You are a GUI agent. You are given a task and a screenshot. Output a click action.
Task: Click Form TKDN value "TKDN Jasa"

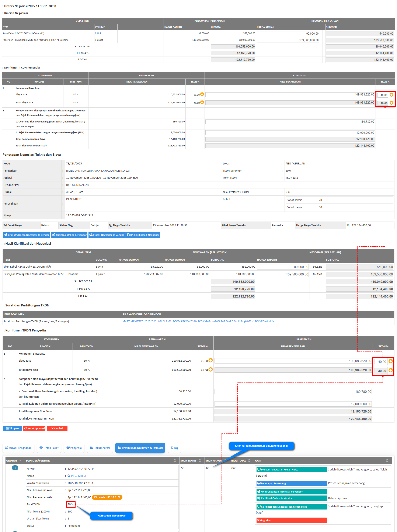292,178
